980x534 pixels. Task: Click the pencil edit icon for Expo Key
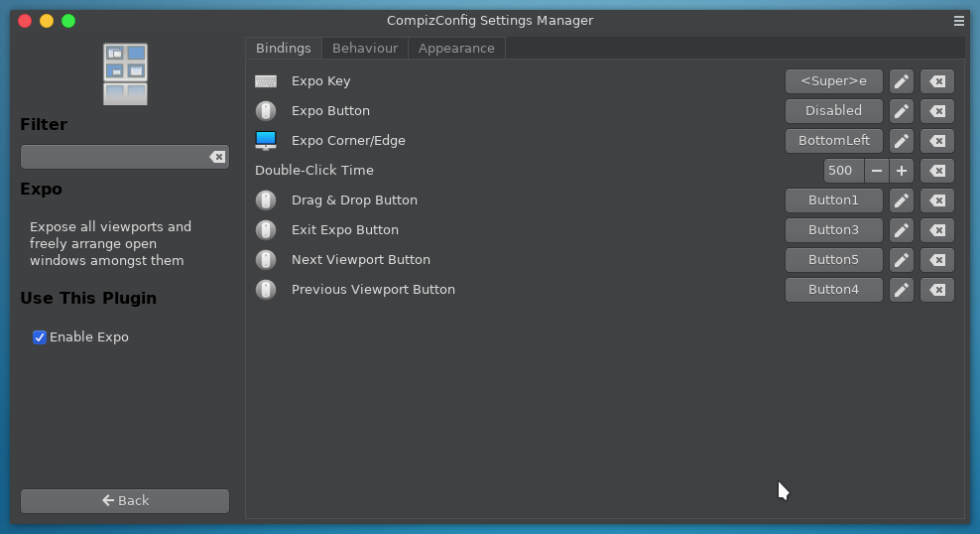coord(901,81)
